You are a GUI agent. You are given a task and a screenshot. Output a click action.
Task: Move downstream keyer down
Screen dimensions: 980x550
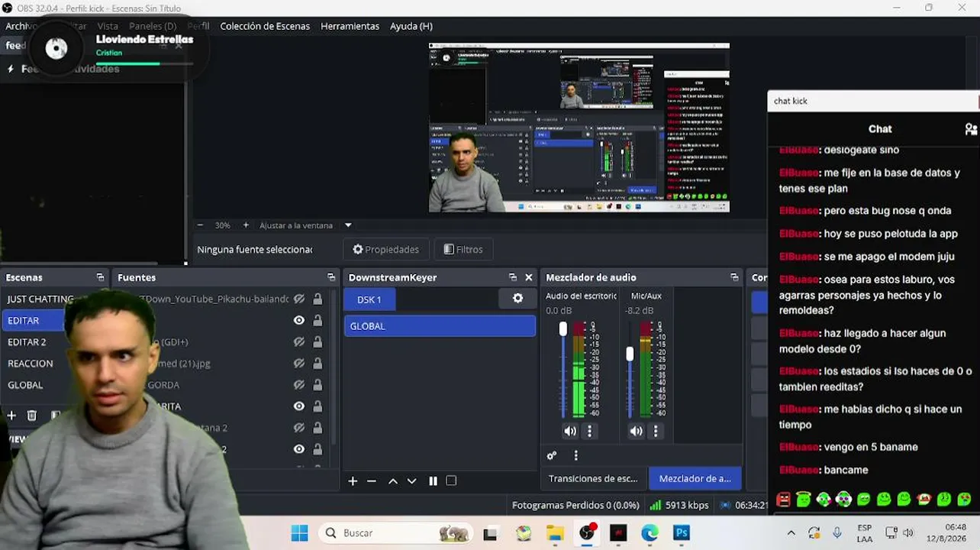(x=412, y=481)
